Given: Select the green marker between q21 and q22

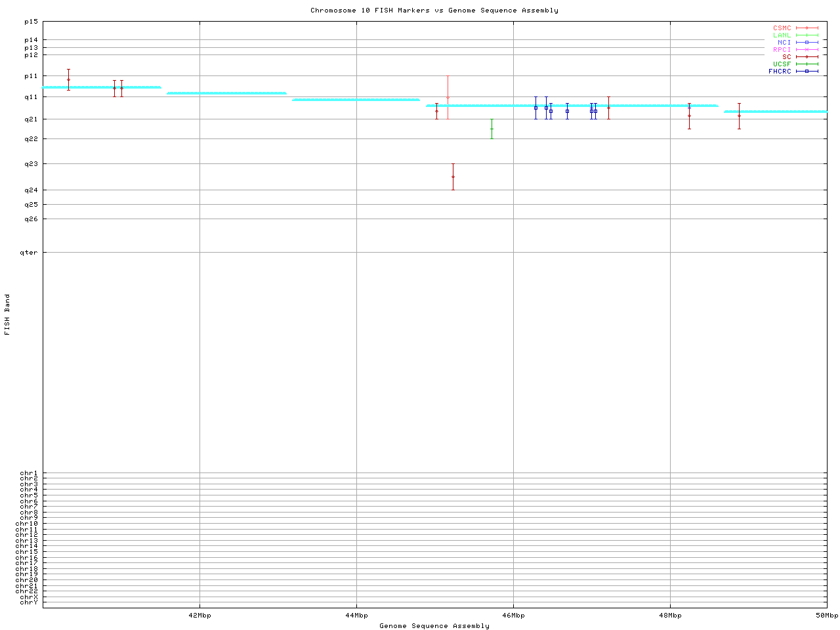Looking at the screenshot, I should coord(492,129).
